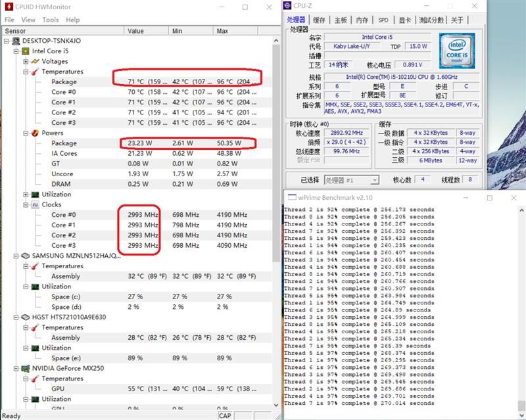
Task: Click the flame icon beside Powers
Action: pos(35,133)
